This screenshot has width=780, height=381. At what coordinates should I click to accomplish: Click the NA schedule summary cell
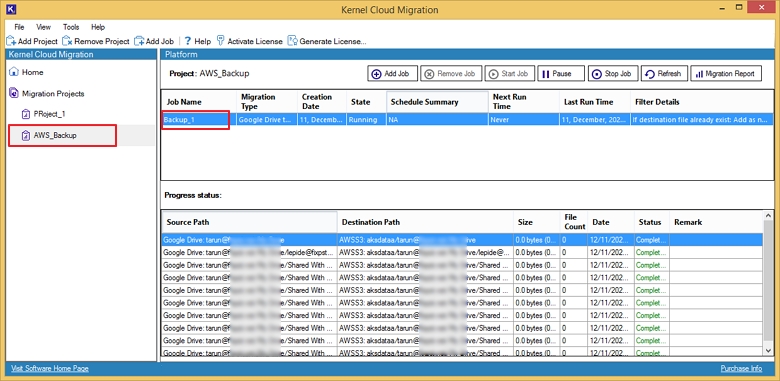(x=437, y=120)
